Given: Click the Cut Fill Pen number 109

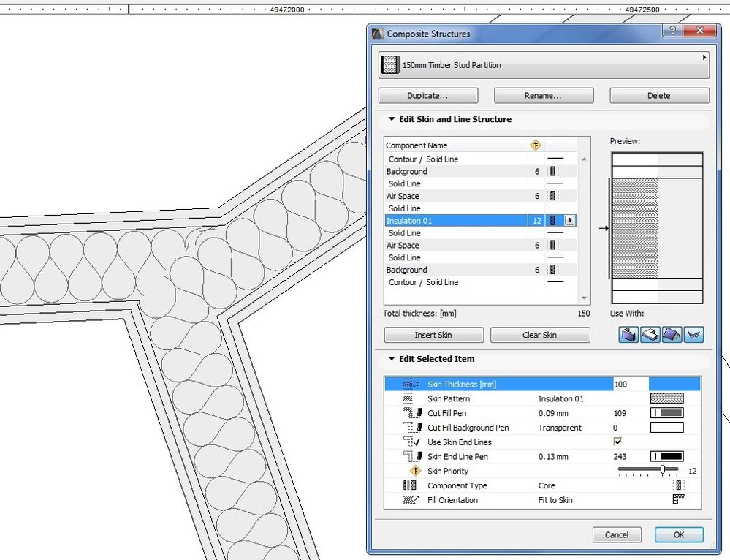Looking at the screenshot, I should 620,413.
